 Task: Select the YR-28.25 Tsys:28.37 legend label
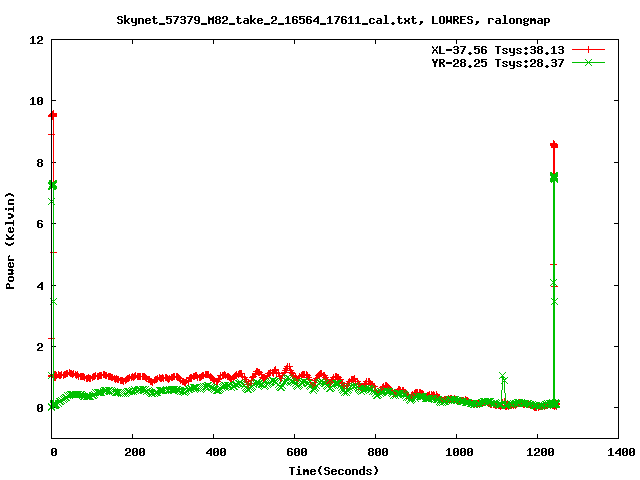coord(498,63)
